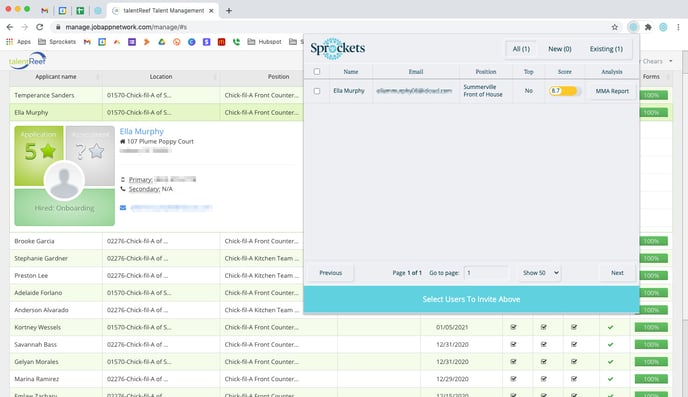Open the MMA Report for Ella Murphy

(x=612, y=91)
